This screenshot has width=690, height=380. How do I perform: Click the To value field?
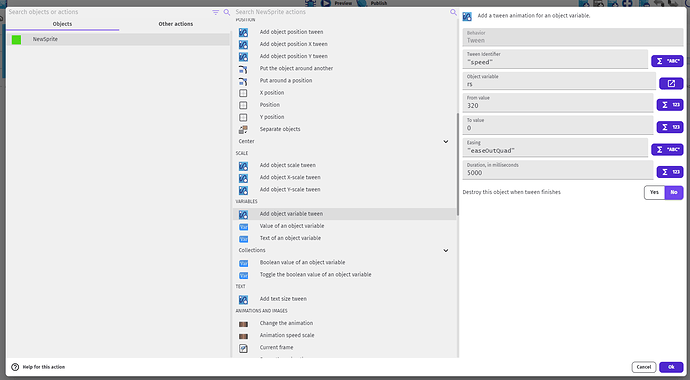point(558,125)
